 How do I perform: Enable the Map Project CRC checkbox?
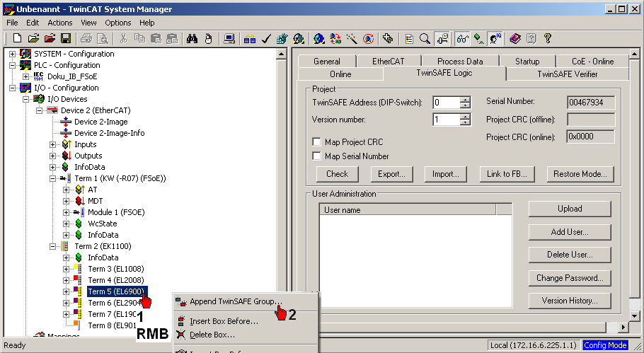pyautogui.click(x=316, y=142)
